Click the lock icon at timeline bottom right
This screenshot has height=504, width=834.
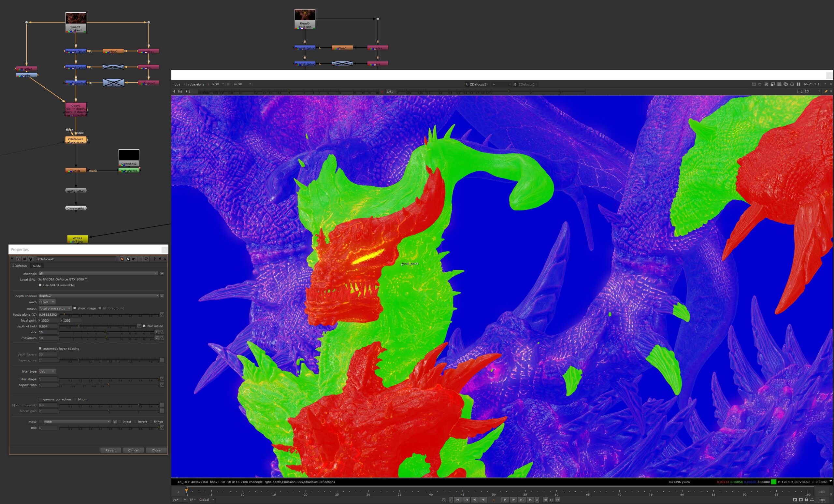tap(807, 499)
